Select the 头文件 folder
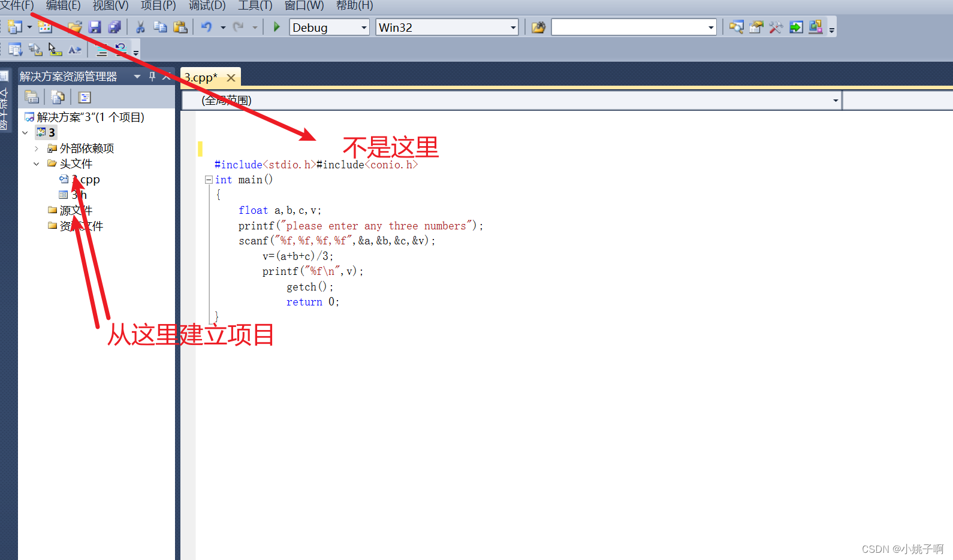Viewport: 953px width, 560px height. (70, 164)
